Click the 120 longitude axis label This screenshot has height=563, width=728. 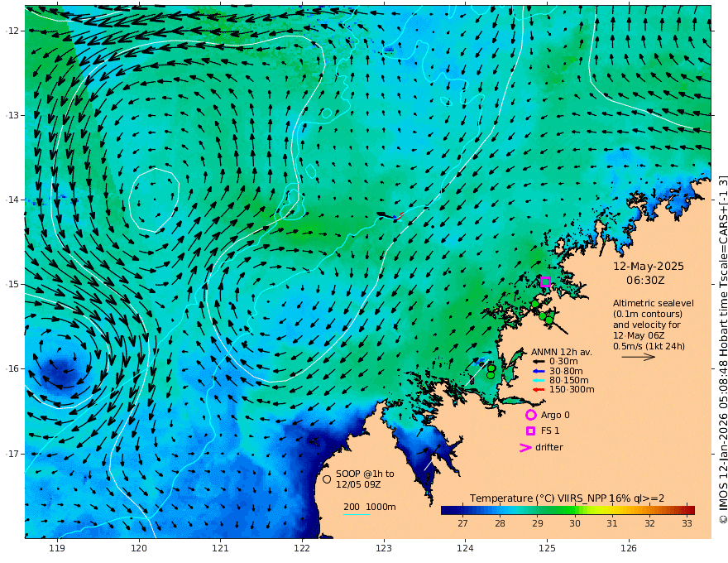click(x=139, y=549)
